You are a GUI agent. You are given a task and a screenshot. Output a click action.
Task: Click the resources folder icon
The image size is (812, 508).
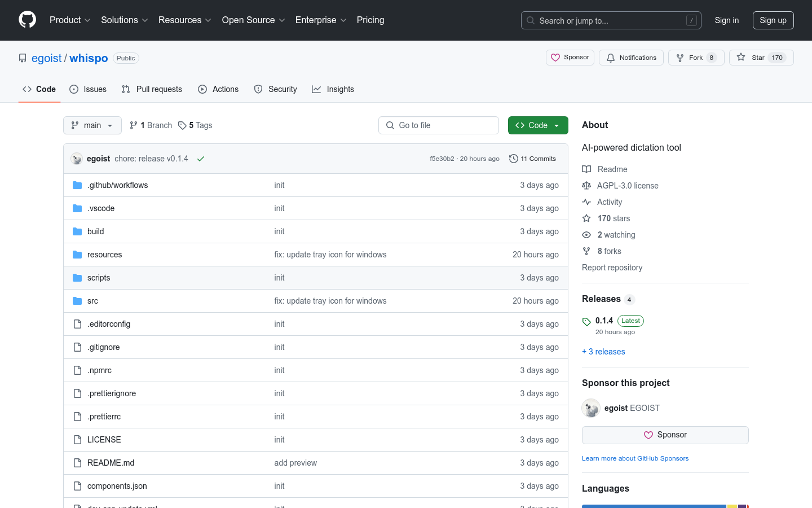77,255
